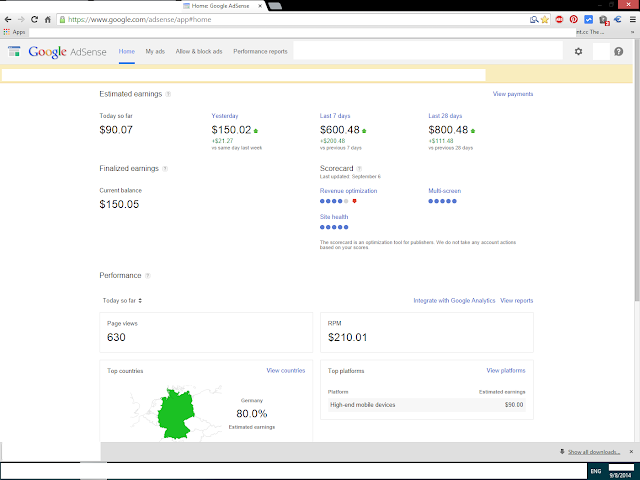
Task: Open the Site health scorecard link
Action: point(334,217)
